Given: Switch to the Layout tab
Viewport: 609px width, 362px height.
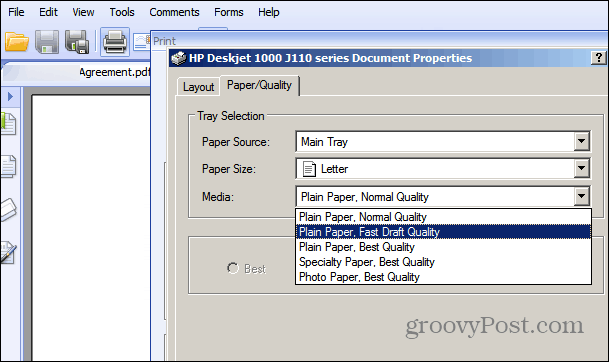Looking at the screenshot, I should pyautogui.click(x=198, y=87).
